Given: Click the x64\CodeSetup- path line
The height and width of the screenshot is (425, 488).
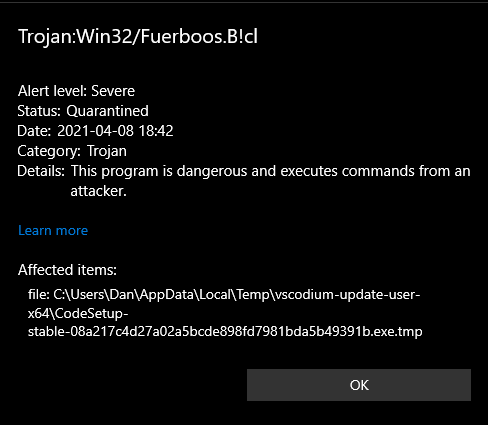Looking at the screenshot, I should coord(78,314).
